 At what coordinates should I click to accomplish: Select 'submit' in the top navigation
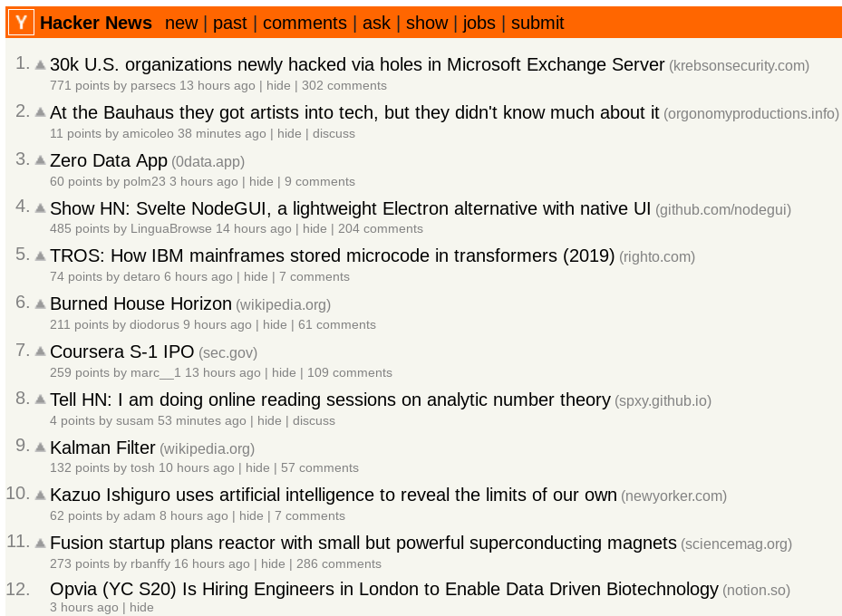[x=537, y=23]
